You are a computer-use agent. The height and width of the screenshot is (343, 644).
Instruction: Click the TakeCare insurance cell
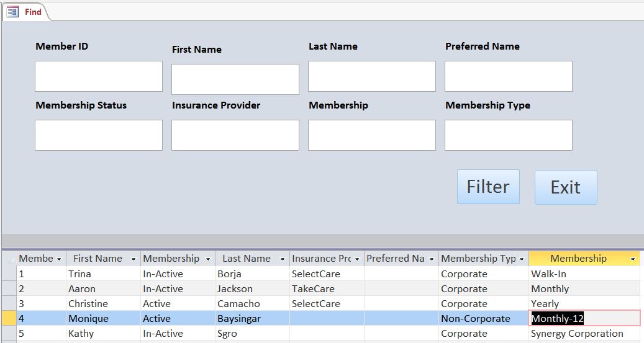point(327,289)
